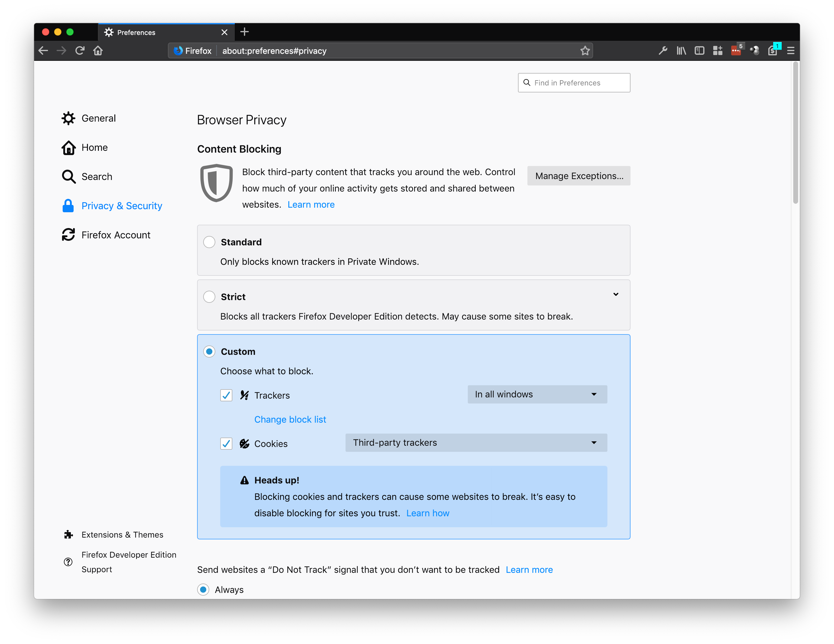This screenshot has width=834, height=644.
Task: Click the reload page icon
Action: [x=80, y=50]
